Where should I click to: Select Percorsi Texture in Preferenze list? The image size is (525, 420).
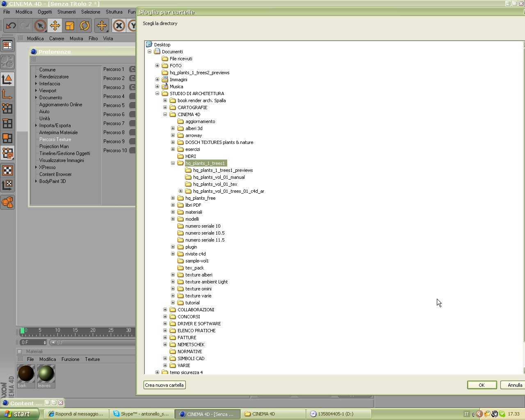(x=55, y=139)
